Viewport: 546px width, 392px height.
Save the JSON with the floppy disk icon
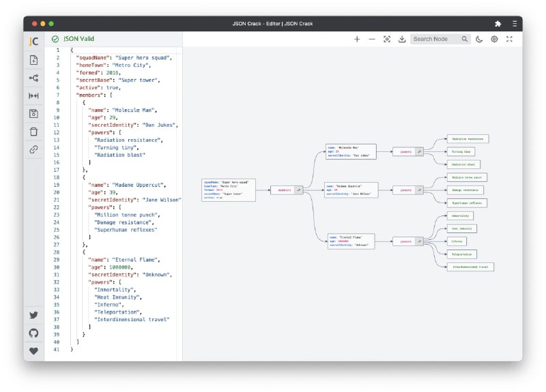[x=33, y=113]
